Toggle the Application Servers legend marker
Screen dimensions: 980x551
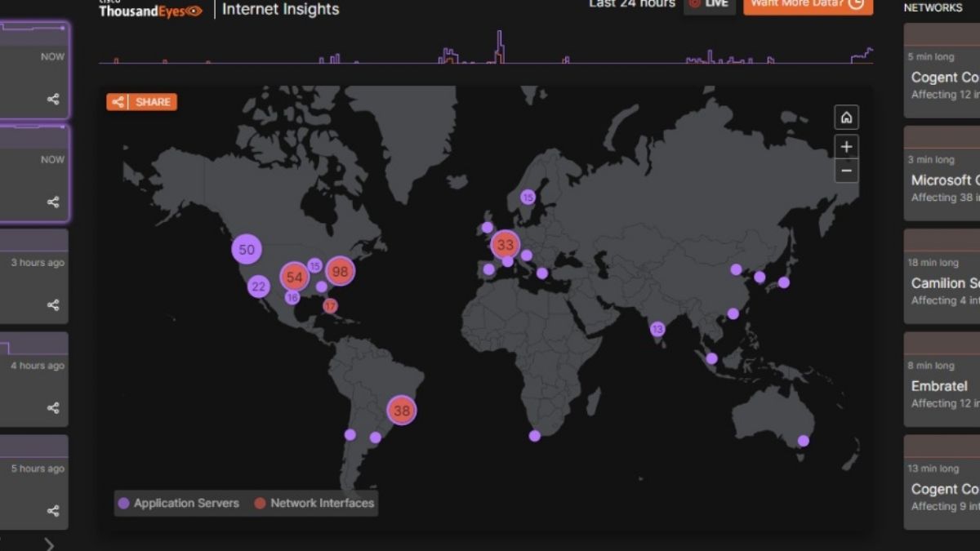123,504
